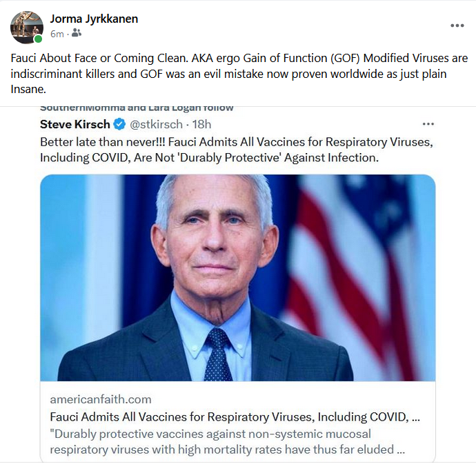Click the 6m post timestamp
The height and width of the screenshot is (464, 476).
click(x=57, y=33)
